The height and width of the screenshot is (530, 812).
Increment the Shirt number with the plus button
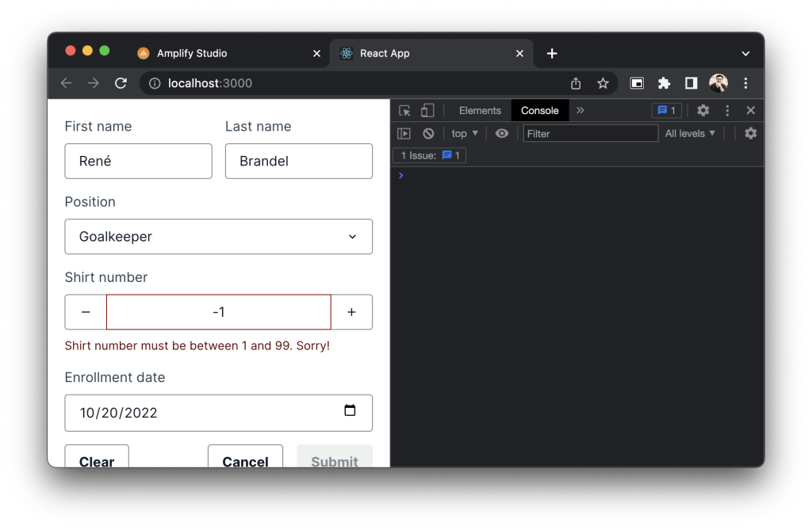[351, 311]
